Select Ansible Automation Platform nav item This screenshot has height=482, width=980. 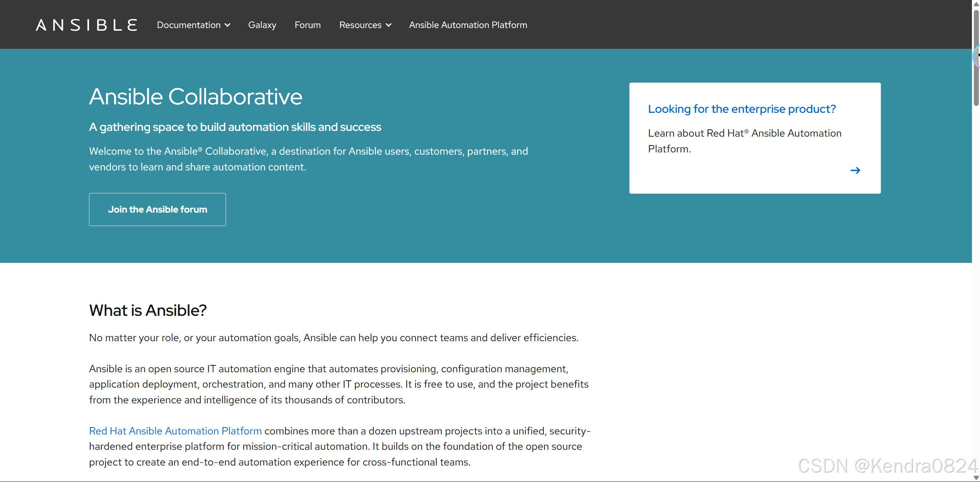point(468,25)
